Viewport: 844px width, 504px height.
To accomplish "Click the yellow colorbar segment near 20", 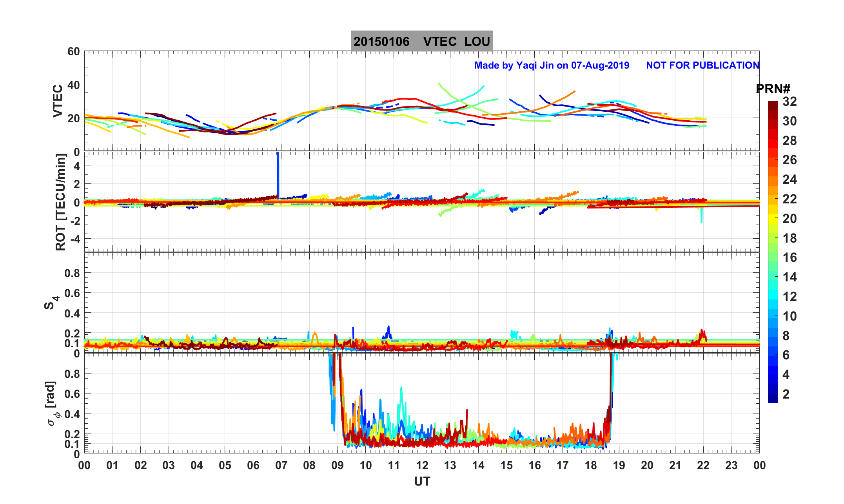I will tap(773, 219).
